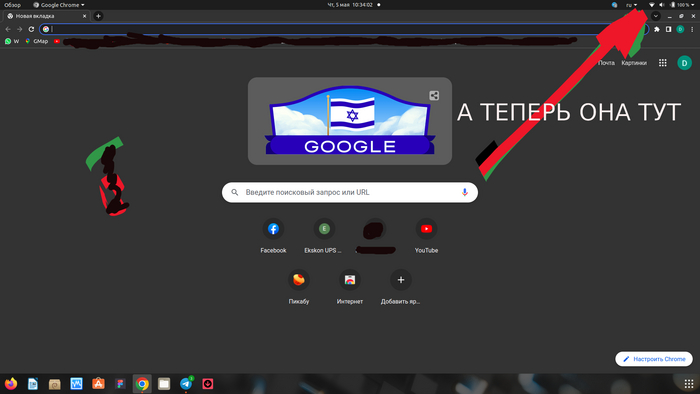Switch the keyboard layout with the ru indicator
This screenshot has height=394, width=700.
click(631, 5)
